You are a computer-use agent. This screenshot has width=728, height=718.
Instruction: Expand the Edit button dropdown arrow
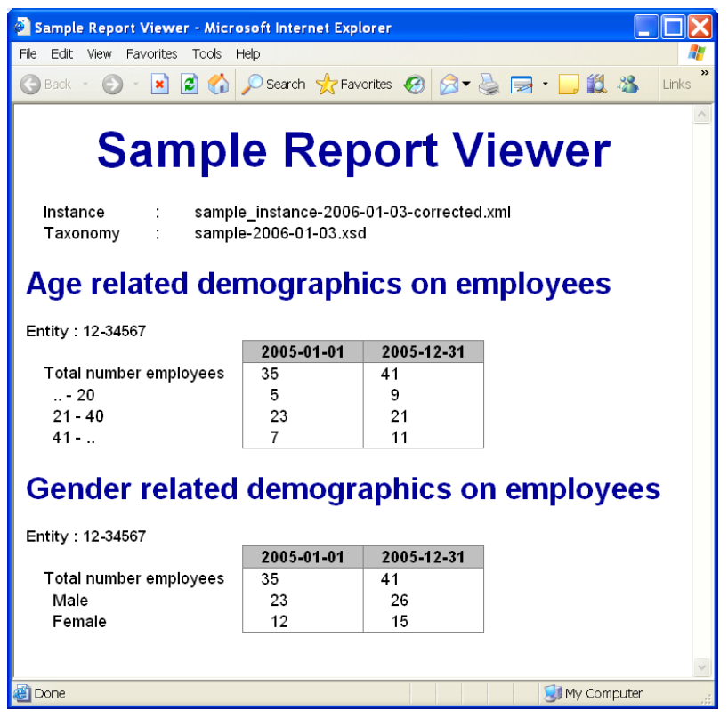coord(545,85)
